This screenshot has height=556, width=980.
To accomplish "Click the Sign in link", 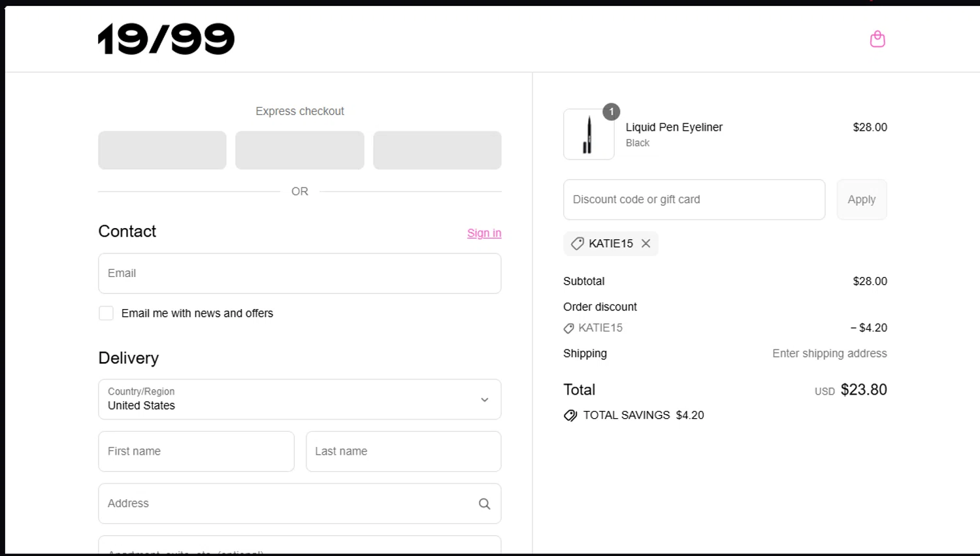I will [484, 233].
